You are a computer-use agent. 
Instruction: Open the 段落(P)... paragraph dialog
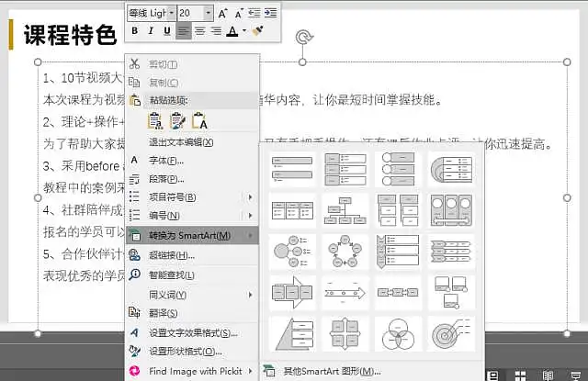coord(192,179)
